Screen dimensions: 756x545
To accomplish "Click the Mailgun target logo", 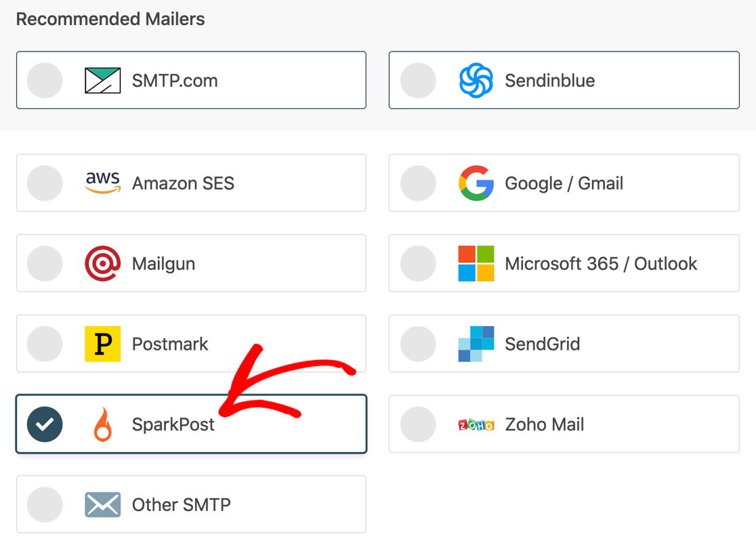I will [103, 264].
